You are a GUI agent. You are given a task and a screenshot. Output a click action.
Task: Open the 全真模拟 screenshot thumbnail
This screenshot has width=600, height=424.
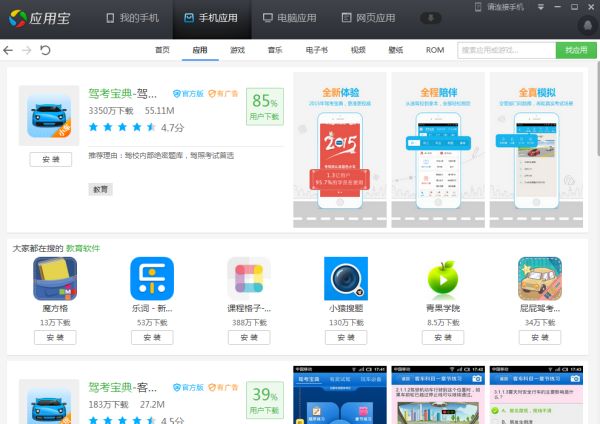click(x=536, y=150)
